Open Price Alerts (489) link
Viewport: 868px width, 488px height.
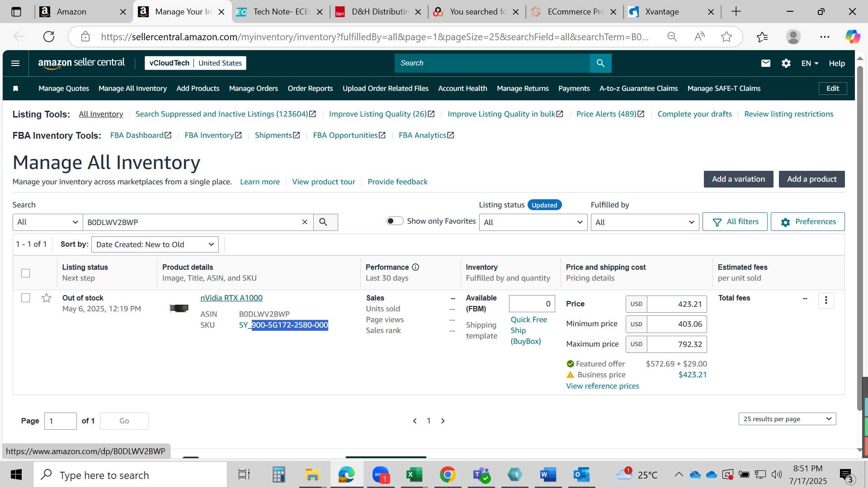coord(610,114)
